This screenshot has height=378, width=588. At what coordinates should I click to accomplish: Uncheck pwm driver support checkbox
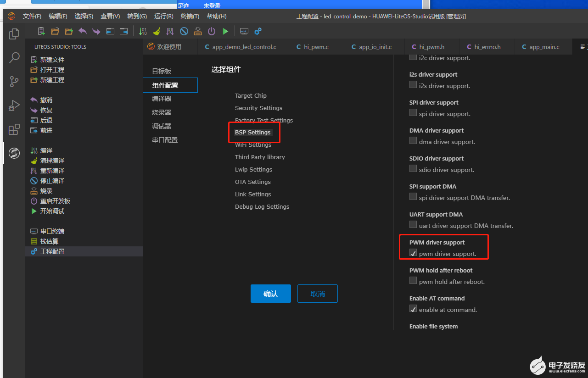click(x=413, y=253)
